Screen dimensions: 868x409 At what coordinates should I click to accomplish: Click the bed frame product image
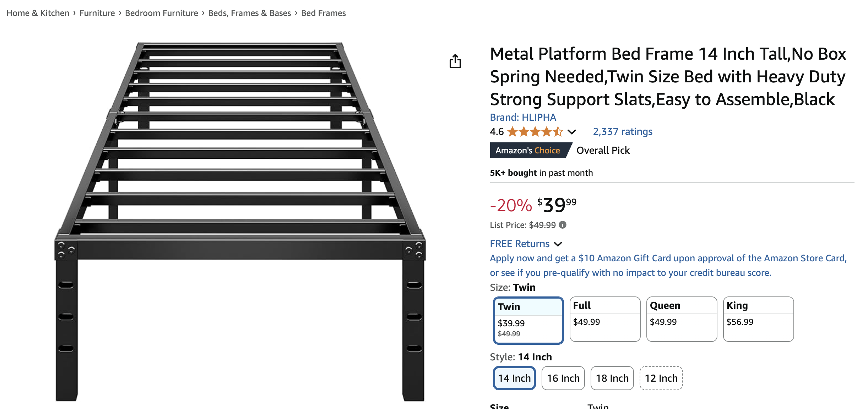click(240, 220)
